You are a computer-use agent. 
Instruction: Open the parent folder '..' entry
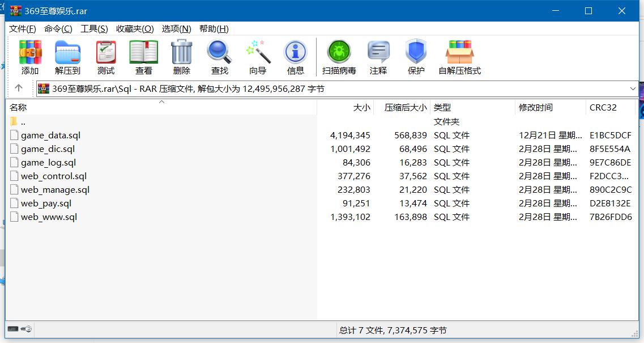point(23,122)
